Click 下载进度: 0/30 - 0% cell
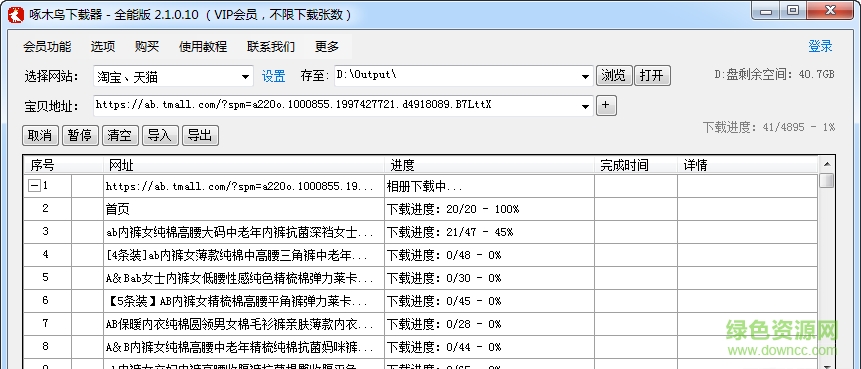 489,278
